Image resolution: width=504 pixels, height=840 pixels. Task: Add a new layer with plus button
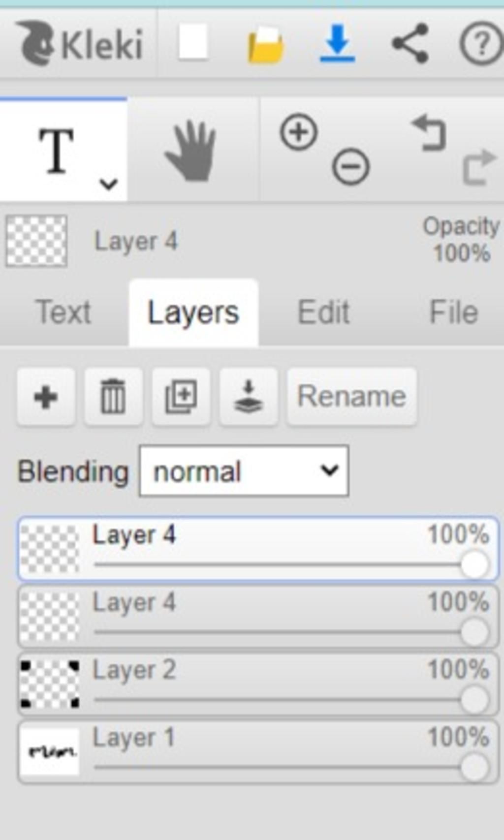tap(46, 397)
